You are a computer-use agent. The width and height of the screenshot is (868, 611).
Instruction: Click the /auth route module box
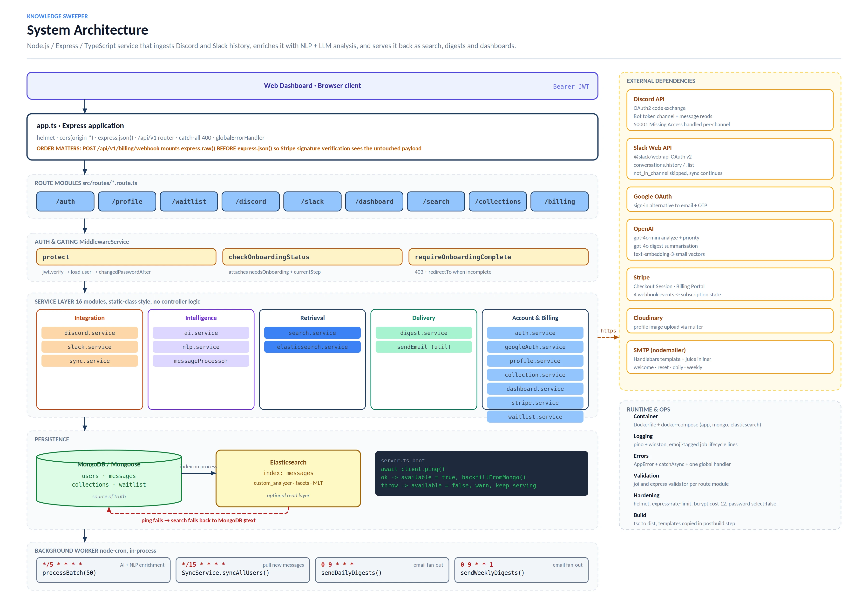tap(65, 201)
